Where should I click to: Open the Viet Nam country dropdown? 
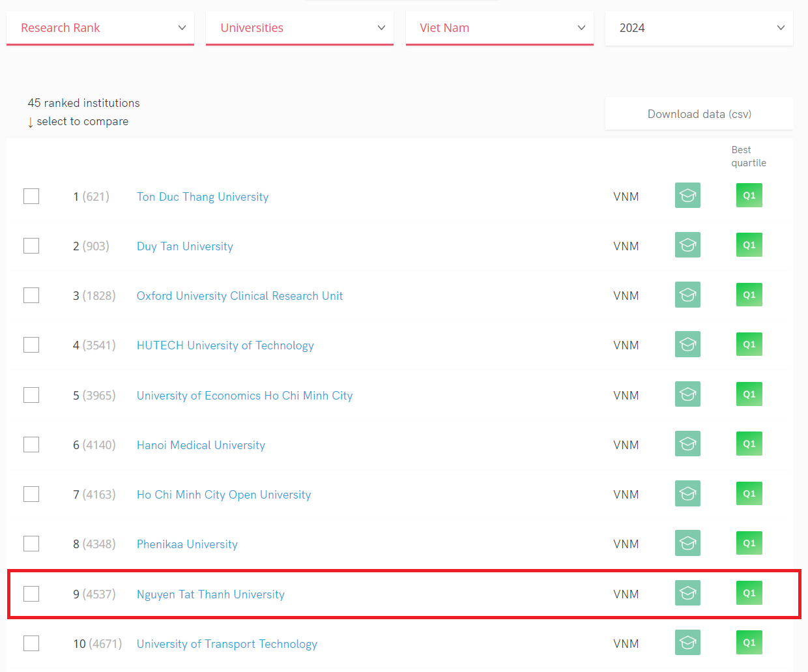pos(499,28)
